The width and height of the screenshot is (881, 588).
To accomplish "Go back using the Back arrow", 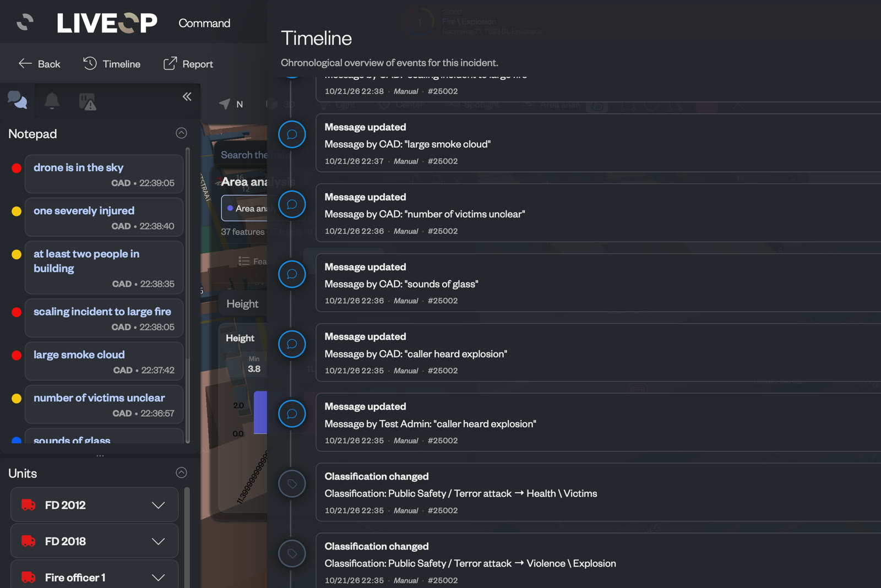I will click(x=39, y=64).
